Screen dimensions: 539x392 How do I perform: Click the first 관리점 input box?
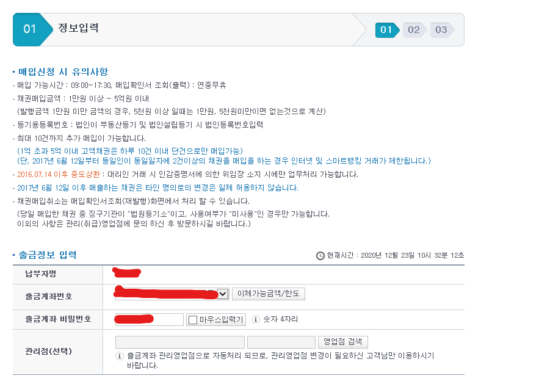179,342
